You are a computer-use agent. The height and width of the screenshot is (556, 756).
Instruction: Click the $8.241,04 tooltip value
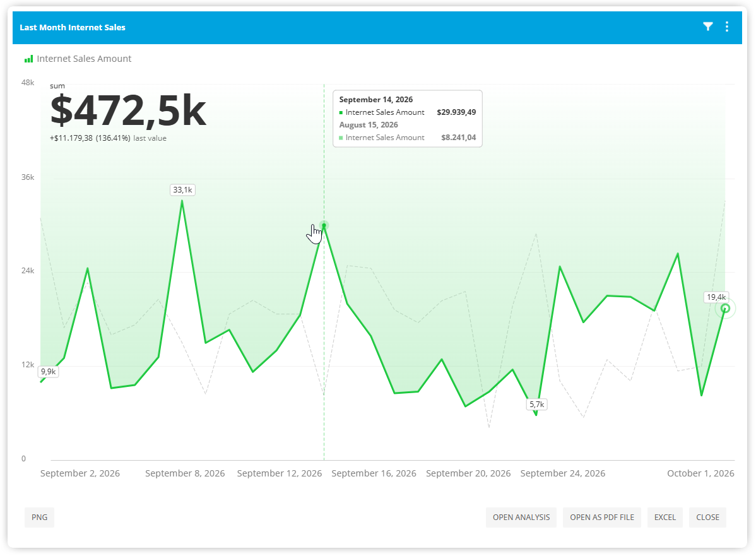(x=459, y=138)
